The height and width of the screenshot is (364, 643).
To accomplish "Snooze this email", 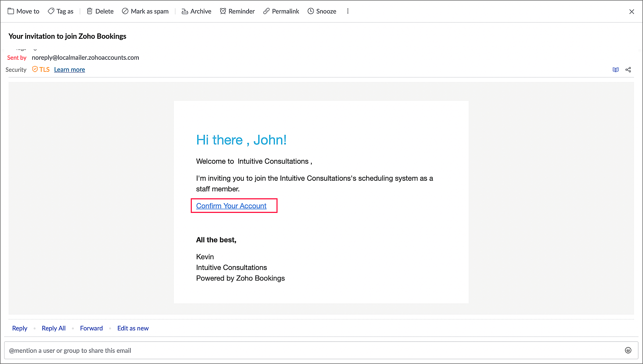I will (322, 11).
